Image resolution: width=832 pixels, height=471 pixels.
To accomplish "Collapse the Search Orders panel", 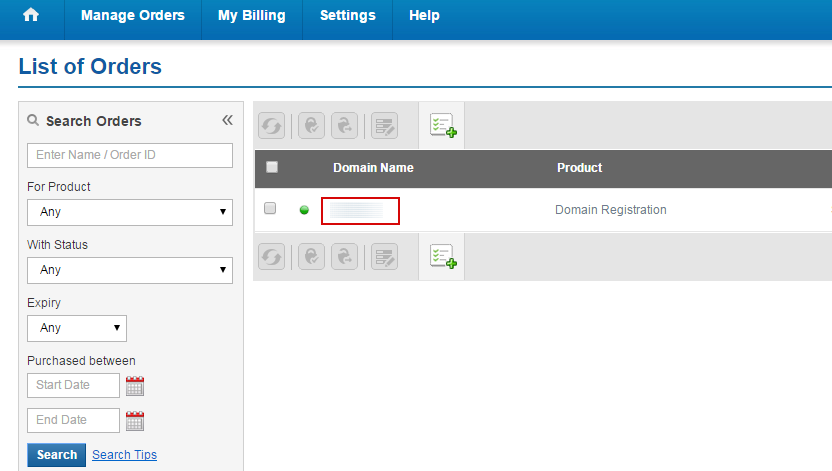I will coord(227,120).
